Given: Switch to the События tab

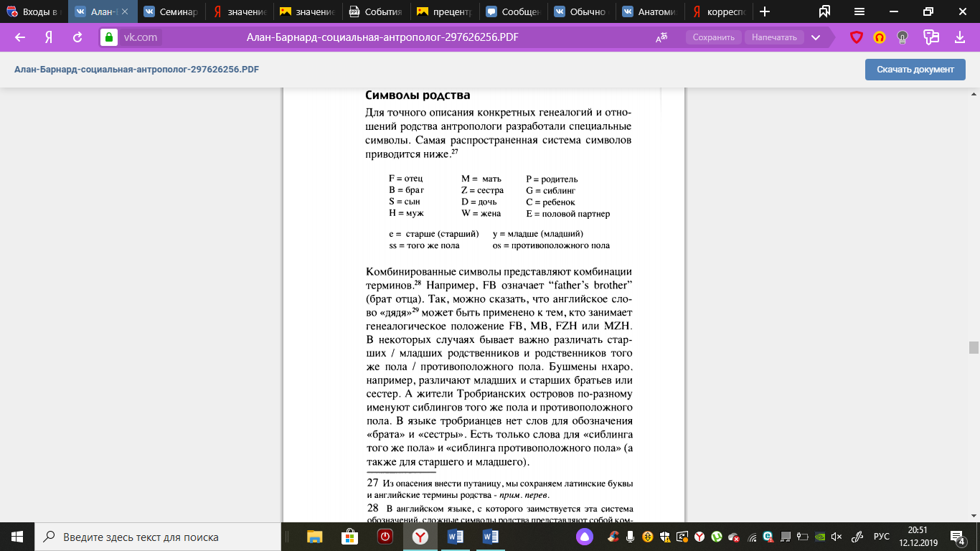Looking at the screenshot, I should click(377, 11).
